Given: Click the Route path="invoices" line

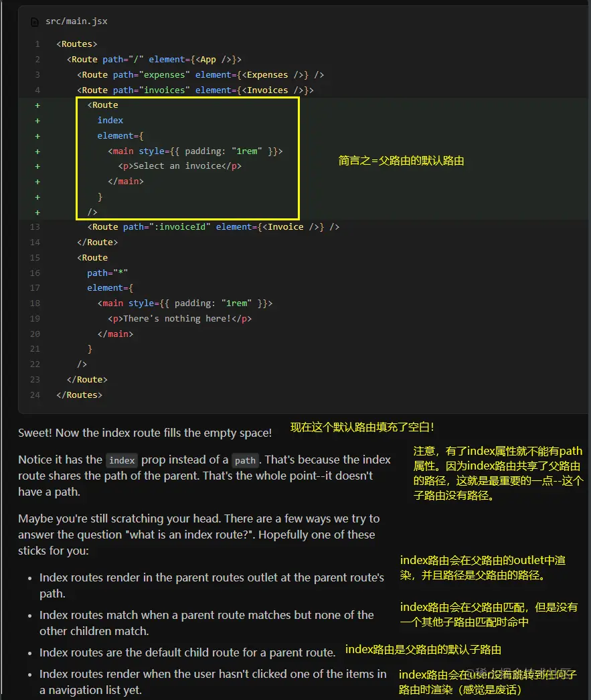Looking at the screenshot, I should tap(195, 90).
